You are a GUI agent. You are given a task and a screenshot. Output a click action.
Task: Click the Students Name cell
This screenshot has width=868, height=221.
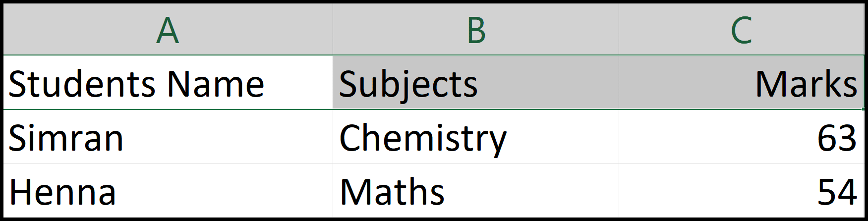pyautogui.click(x=168, y=82)
